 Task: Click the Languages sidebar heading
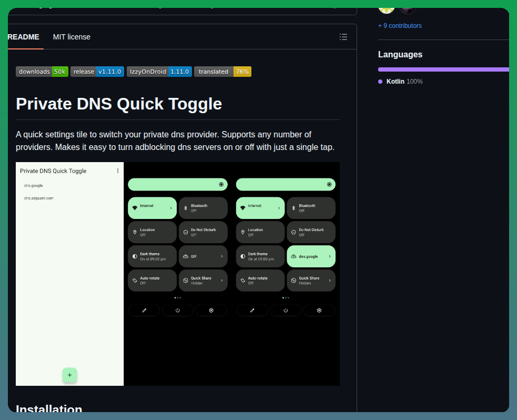(400, 54)
